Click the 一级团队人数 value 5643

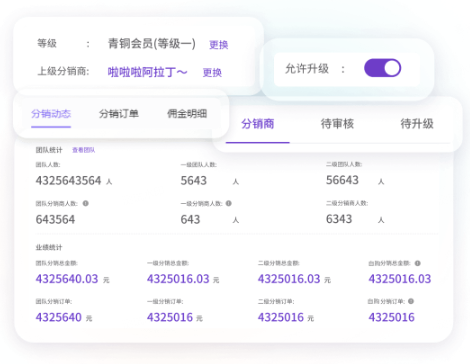(x=194, y=181)
